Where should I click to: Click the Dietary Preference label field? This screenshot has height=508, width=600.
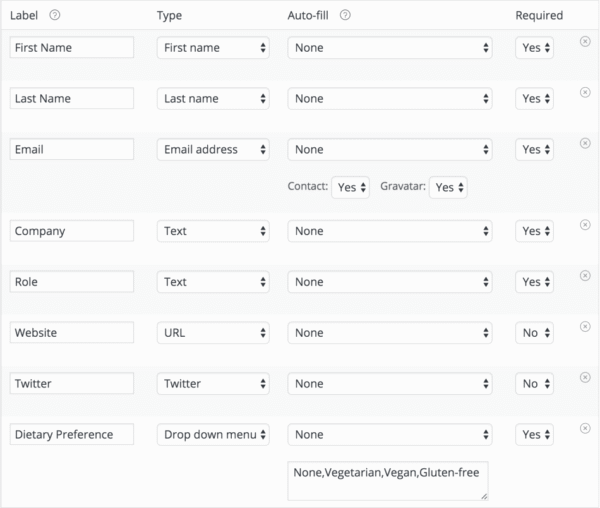tap(72, 434)
